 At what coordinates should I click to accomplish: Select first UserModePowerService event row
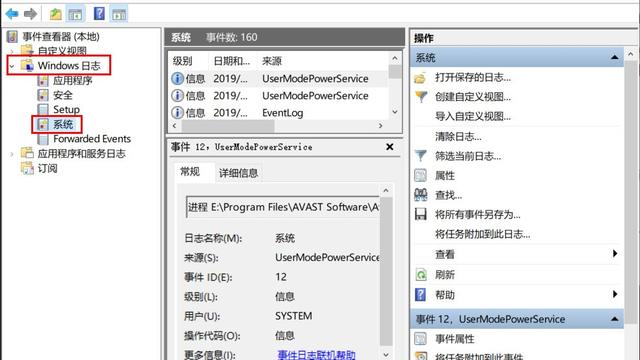(x=279, y=78)
